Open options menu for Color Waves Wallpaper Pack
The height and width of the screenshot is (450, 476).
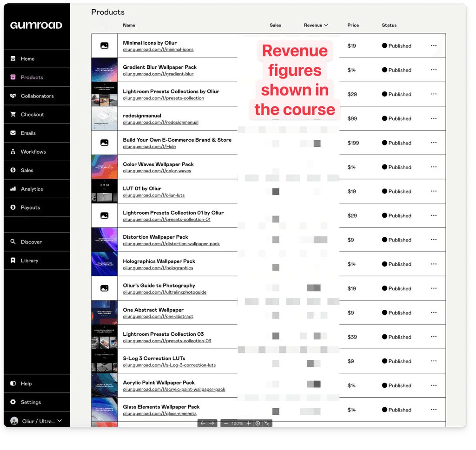[434, 167]
